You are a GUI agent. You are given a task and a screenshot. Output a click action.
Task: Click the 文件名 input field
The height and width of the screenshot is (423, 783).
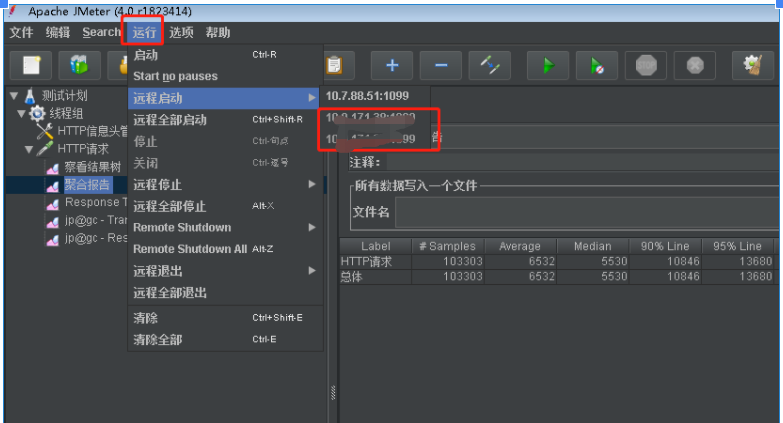(587, 212)
